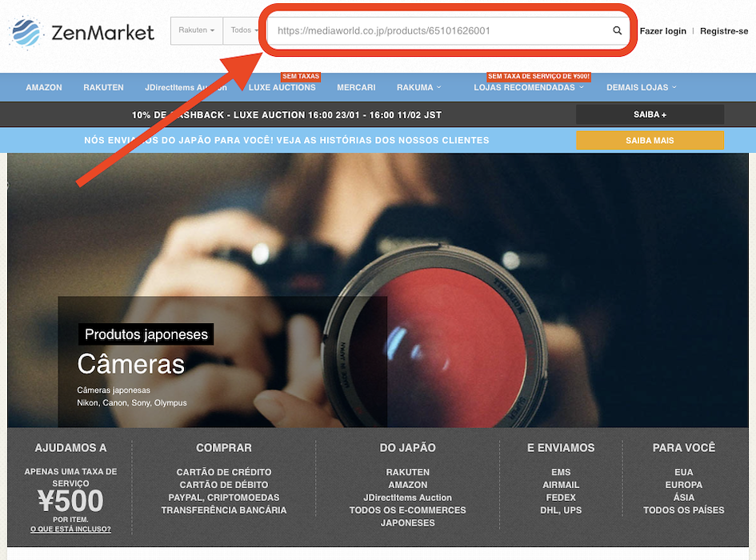This screenshot has width=756, height=560.
Task: Expand the RAKUMA dropdown menu
Action: click(418, 87)
